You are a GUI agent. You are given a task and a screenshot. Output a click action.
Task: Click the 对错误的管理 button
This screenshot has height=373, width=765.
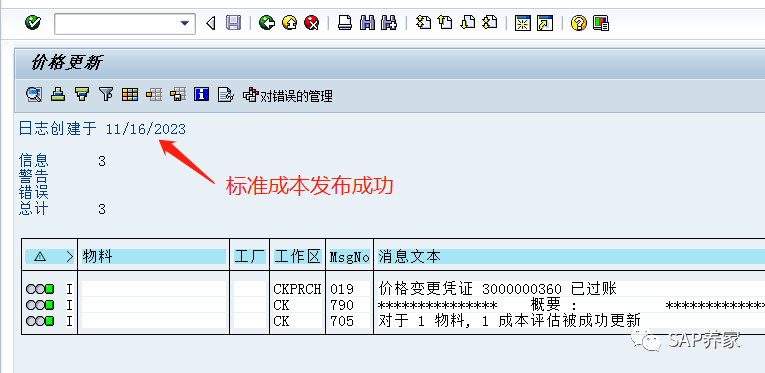[x=288, y=96]
